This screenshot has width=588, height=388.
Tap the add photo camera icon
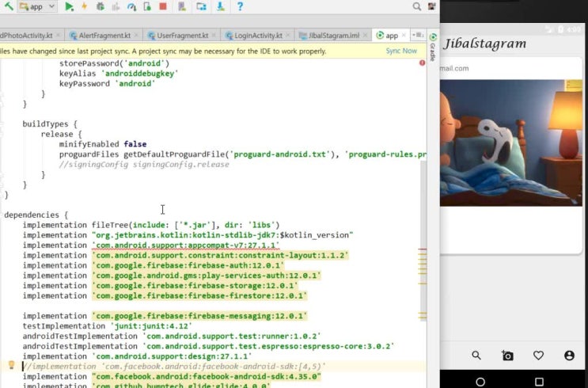pos(507,356)
